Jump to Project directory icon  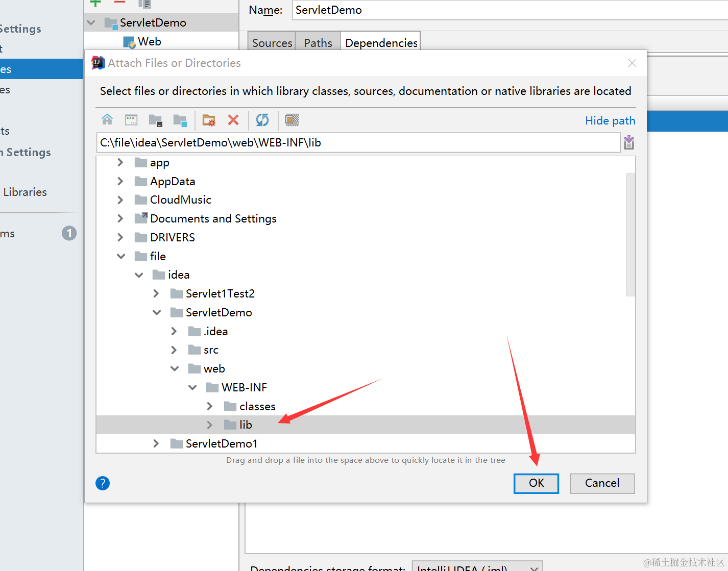(x=155, y=120)
